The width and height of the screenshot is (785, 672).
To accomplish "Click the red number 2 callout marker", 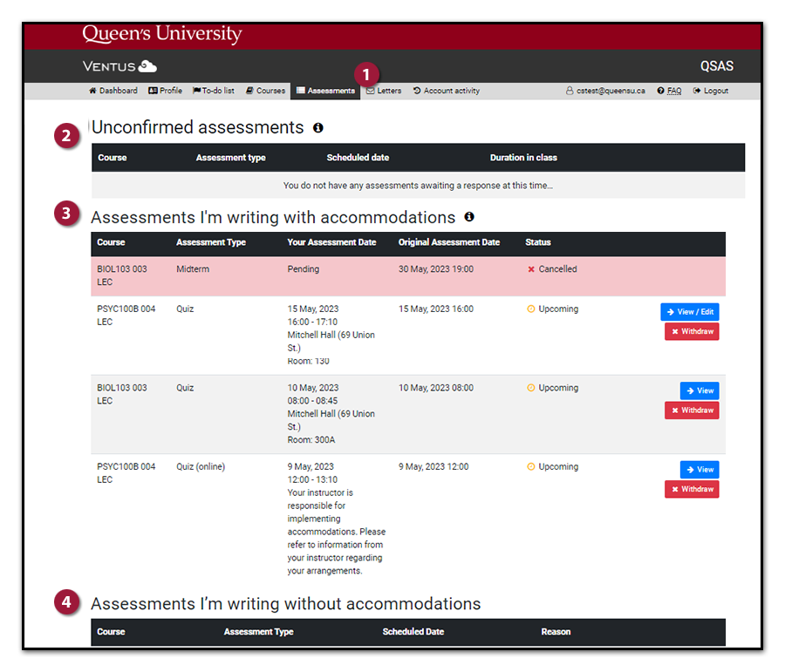I will point(66,135).
